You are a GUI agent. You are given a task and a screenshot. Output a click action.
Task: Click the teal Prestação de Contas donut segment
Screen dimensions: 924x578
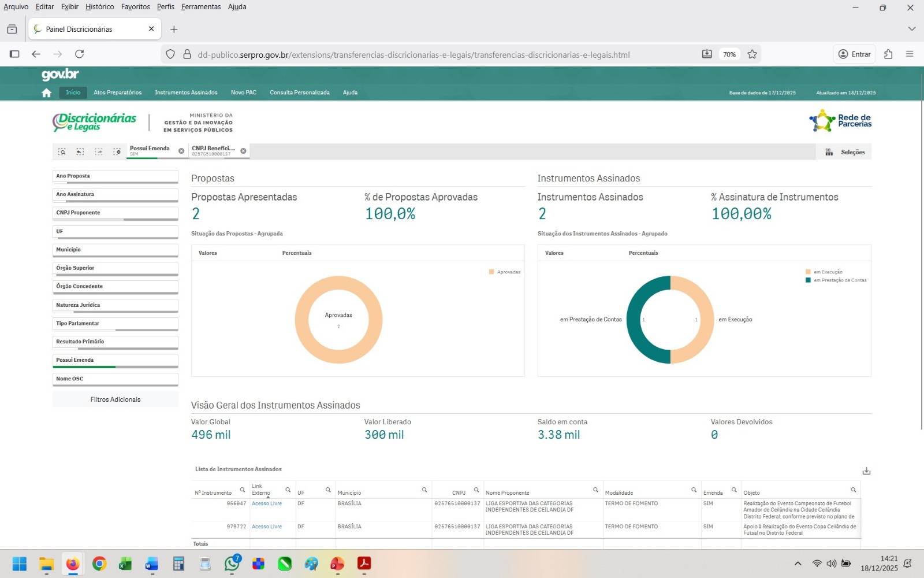pos(634,320)
